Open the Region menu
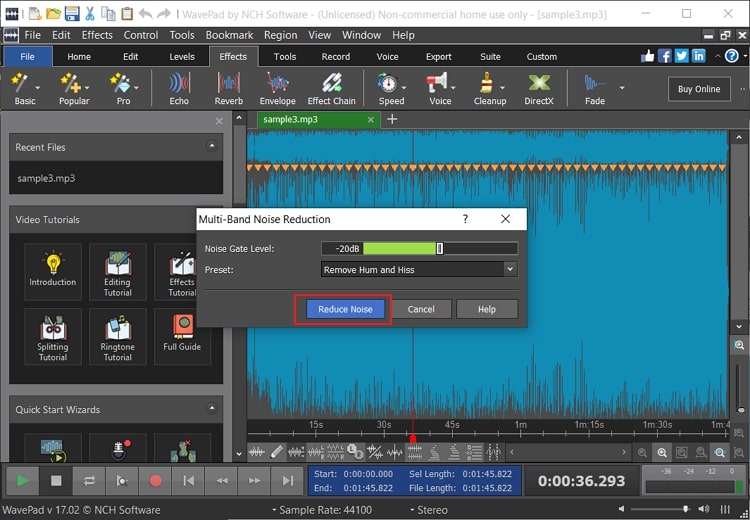Image resolution: width=750 pixels, height=520 pixels. click(280, 35)
